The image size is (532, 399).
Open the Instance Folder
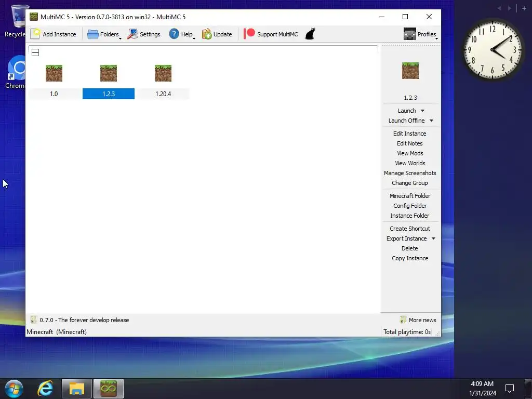point(409,216)
